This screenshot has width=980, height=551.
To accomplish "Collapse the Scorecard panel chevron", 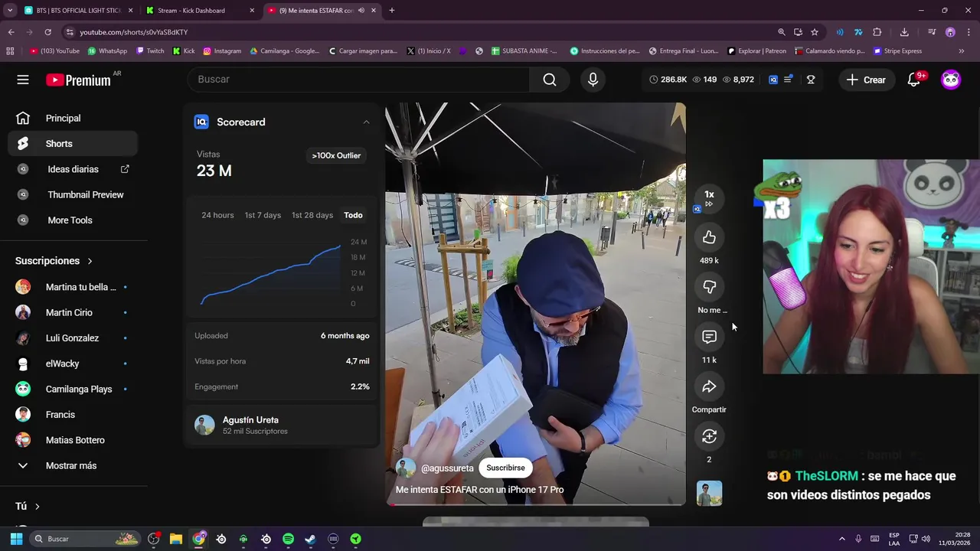I will point(366,122).
